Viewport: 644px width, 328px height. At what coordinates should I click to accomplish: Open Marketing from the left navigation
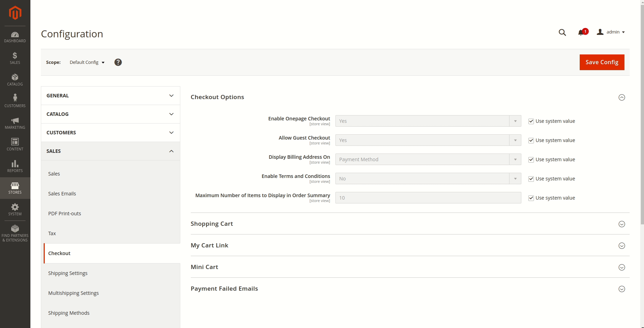(x=15, y=122)
